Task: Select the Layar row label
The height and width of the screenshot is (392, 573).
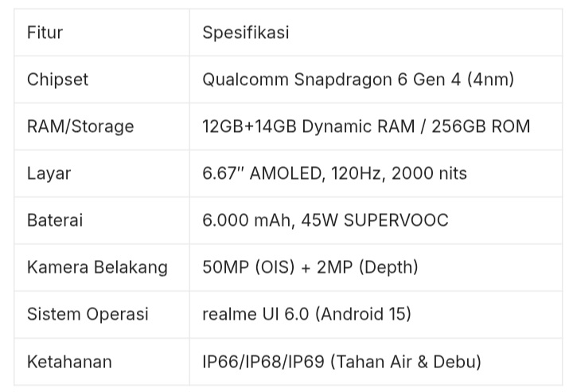Action: tap(49, 173)
